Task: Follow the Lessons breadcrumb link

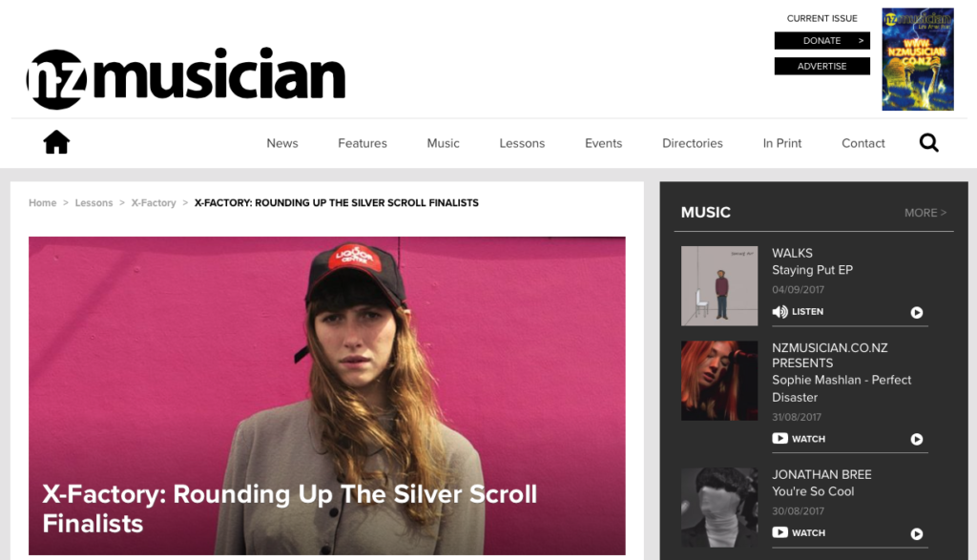Action: pos(94,203)
